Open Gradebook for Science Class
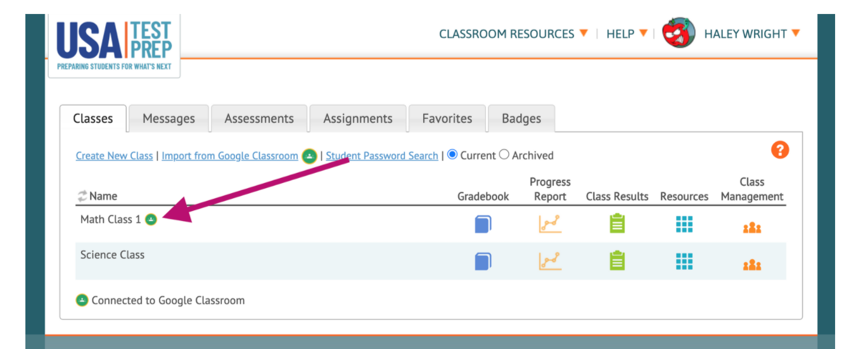The image size is (868, 349). coord(483,261)
